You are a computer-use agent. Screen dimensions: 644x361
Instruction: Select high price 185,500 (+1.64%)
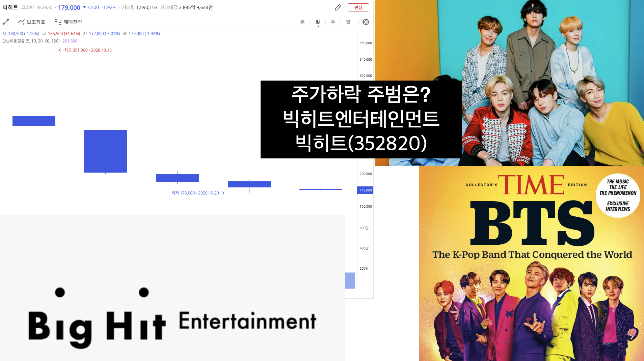64,34
